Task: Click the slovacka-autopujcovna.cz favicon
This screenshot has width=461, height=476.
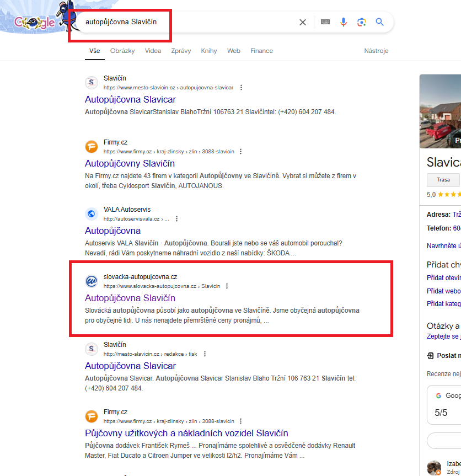Action: (x=92, y=281)
